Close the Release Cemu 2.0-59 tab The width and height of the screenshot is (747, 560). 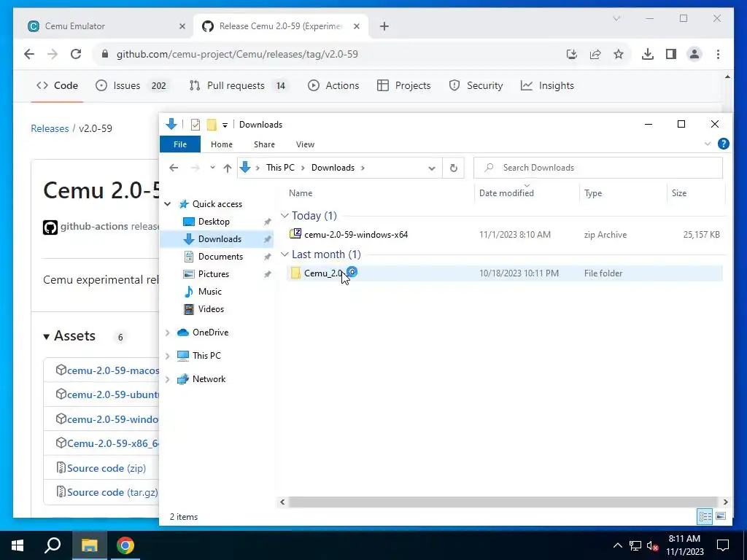356,26
